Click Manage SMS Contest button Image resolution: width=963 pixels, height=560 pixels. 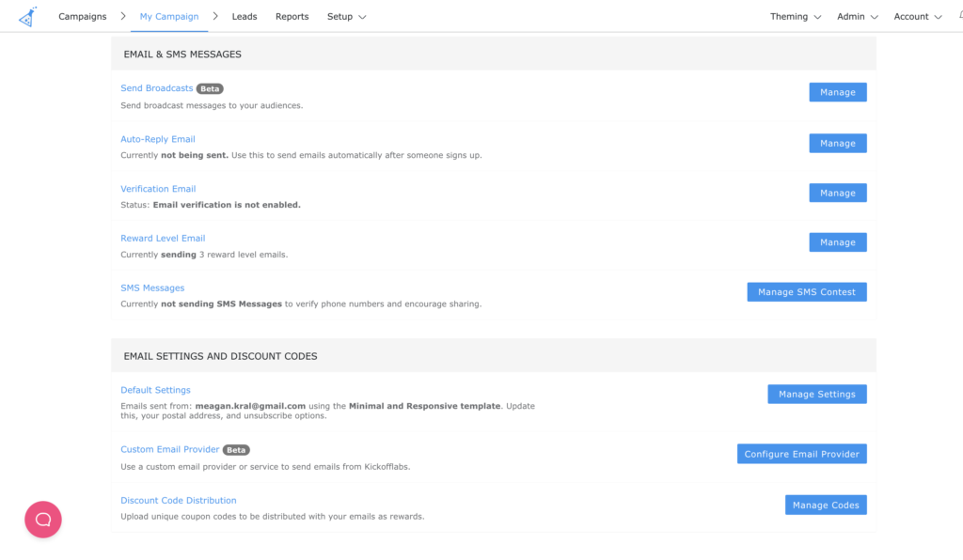tap(806, 292)
